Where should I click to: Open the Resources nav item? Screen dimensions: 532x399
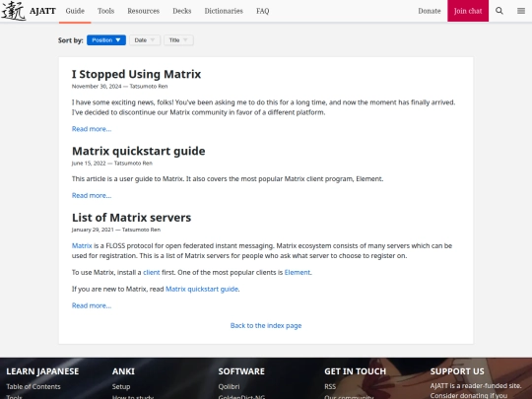coord(144,11)
